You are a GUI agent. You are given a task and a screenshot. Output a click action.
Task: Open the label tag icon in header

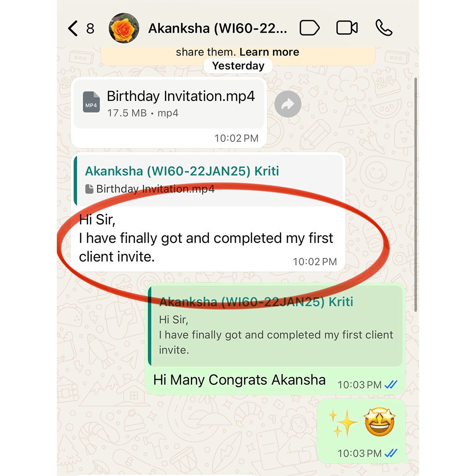click(x=309, y=28)
